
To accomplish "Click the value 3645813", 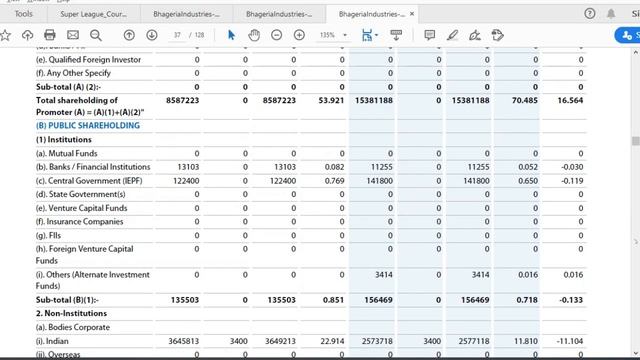I will click(184, 341).
